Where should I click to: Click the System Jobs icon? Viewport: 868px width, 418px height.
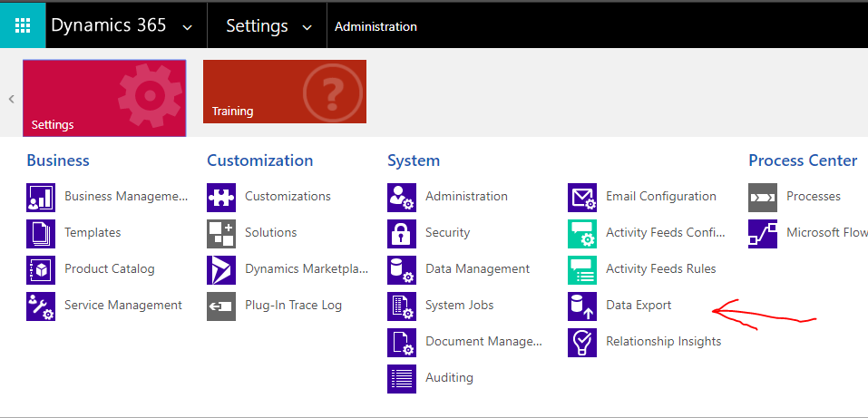point(401,306)
